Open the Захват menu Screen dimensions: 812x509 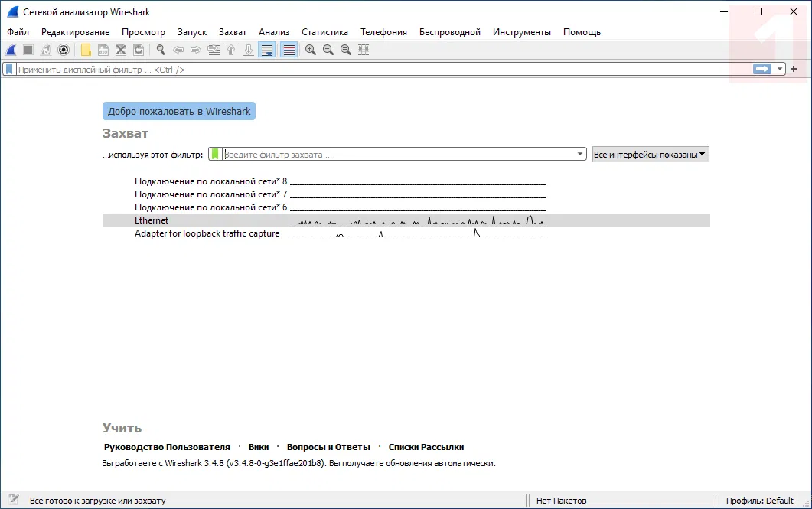click(x=233, y=32)
